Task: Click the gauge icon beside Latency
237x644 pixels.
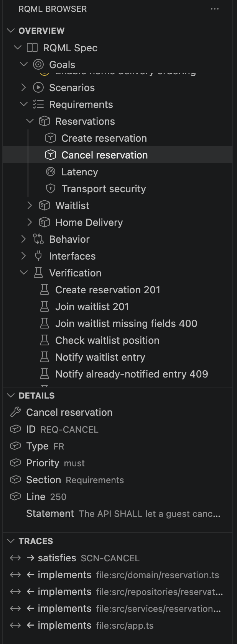Action: (50, 172)
